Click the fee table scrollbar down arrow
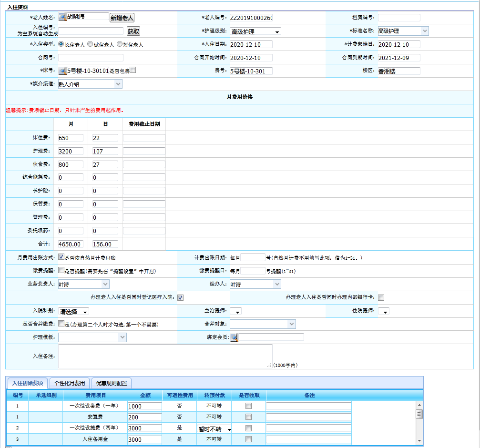 [x=419, y=440]
